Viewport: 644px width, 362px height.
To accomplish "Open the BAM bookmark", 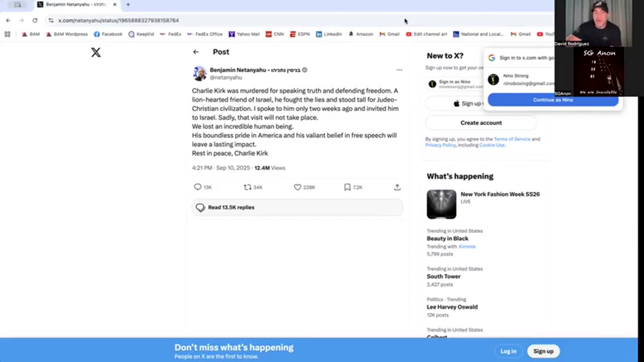I will pyautogui.click(x=31, y=34).
